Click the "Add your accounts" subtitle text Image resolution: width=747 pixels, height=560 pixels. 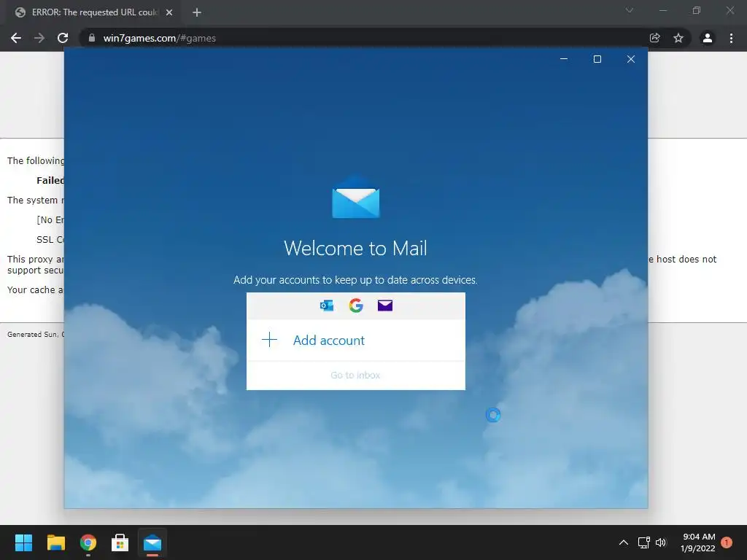click(x=355, y=279)
